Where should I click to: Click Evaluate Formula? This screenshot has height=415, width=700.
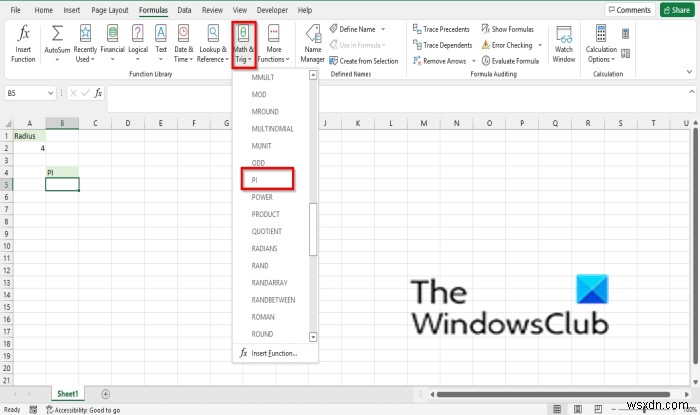[x=510, y=61]
